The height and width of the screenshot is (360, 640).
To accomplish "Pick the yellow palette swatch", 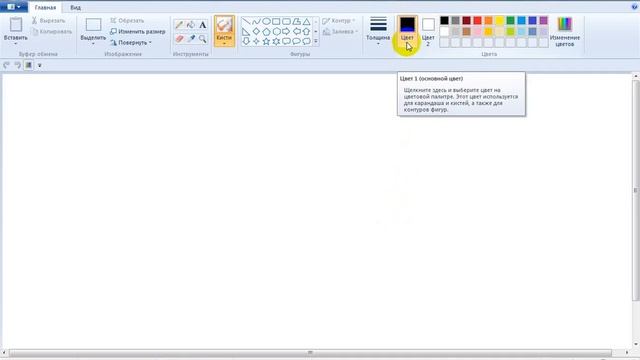I will 500,20.
